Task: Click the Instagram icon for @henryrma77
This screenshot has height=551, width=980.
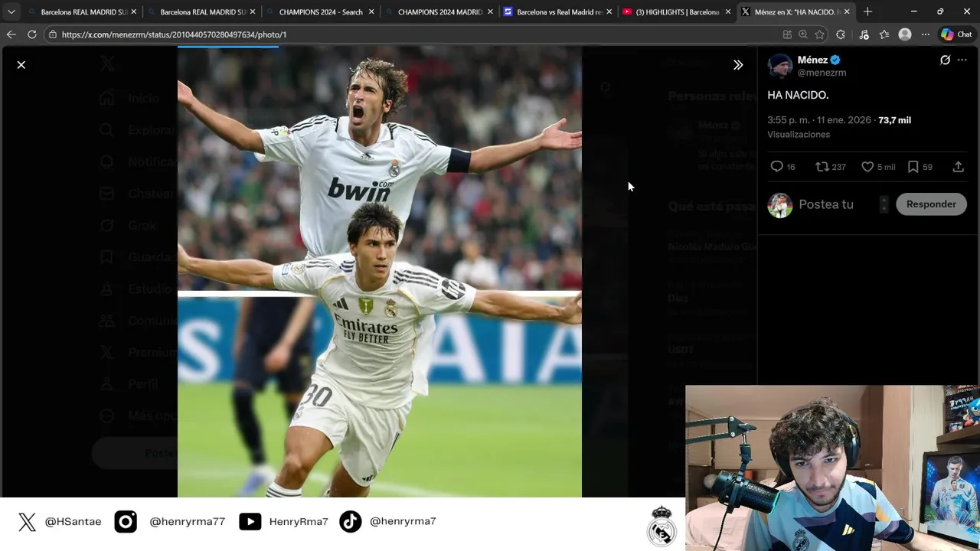Action: 126,522
